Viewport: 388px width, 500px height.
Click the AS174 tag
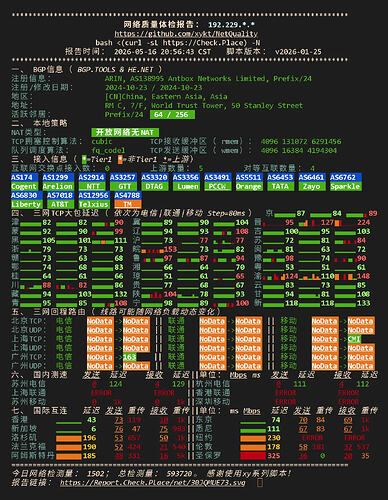click(24, 177)
